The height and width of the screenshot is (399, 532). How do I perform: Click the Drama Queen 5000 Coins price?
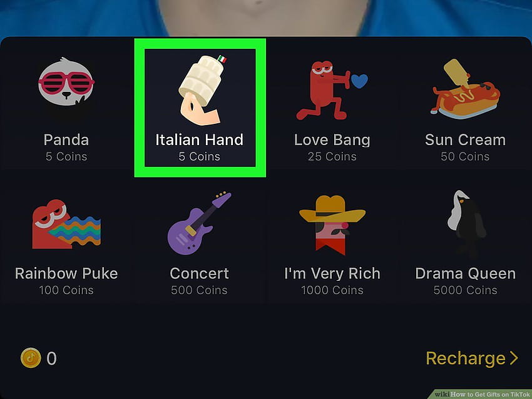tap(465, 290)
